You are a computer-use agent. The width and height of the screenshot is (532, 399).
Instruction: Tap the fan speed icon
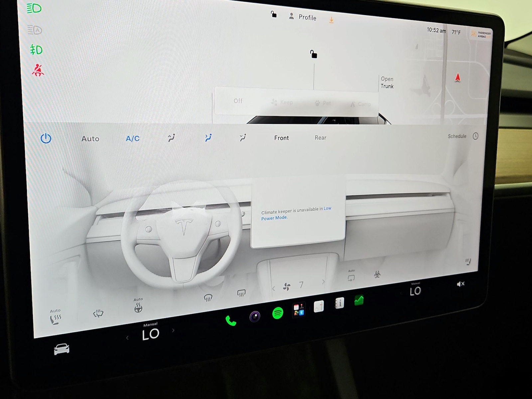[287, 286]
